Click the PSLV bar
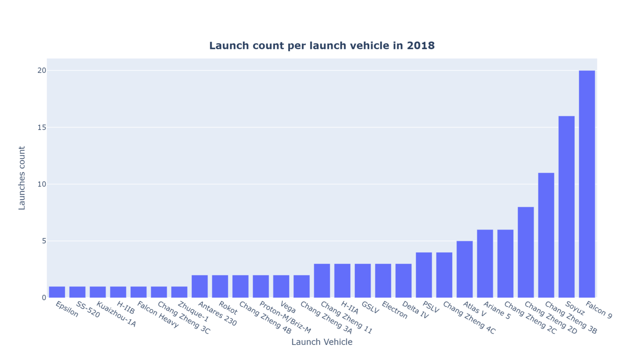This screenshot has height=351, width=644. [x=424, y=275]
